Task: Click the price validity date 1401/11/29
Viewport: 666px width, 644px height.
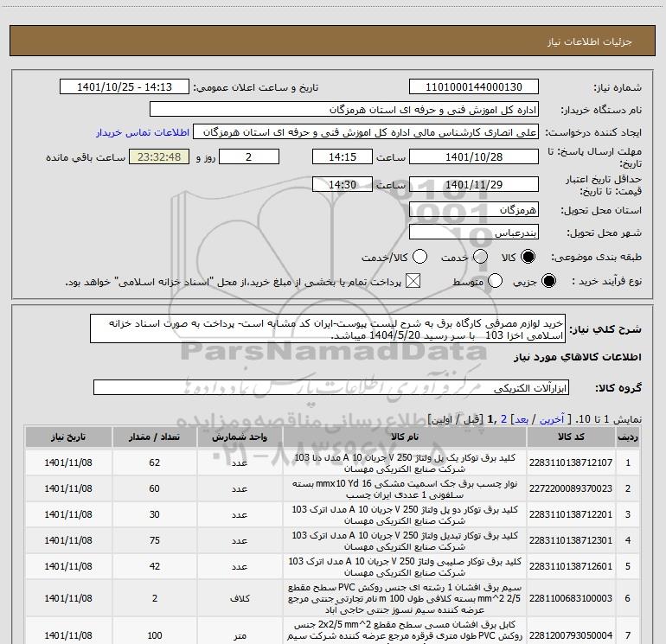Action: tap(474, 184)
